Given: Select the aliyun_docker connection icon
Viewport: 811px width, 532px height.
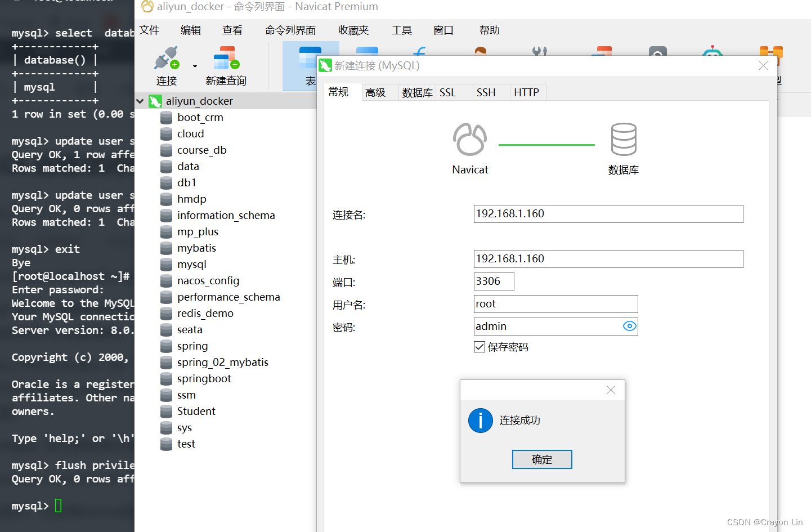Looking at the screenshot, I should [x=155, y=101].
